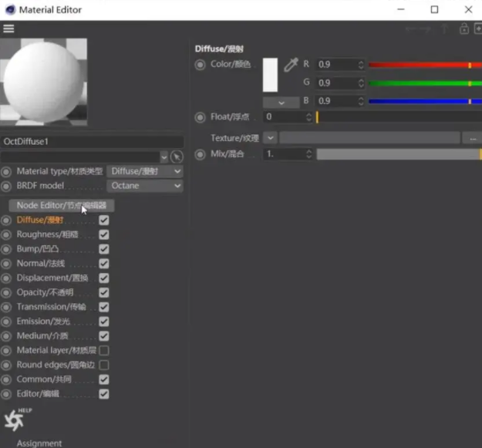Click the up arrow navigation icon
482x448 pixels.
(444, 29)
